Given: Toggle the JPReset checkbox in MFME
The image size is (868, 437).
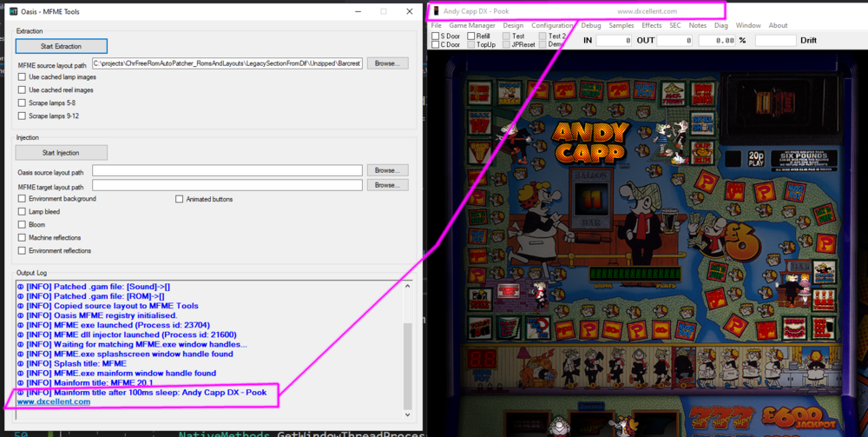Looking at the screenshot, I should click(507, 44).
